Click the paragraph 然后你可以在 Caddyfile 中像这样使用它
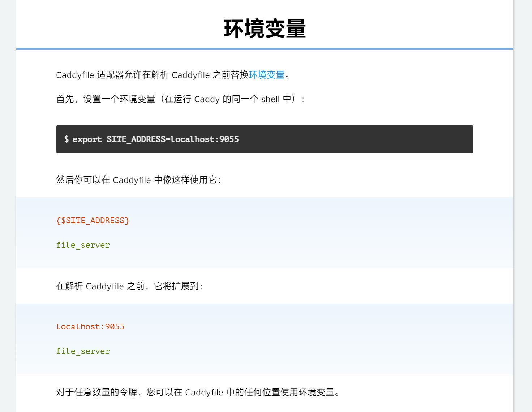Viewport: 532px width, 412px height. pyautogui.click(x=138, y=180)
